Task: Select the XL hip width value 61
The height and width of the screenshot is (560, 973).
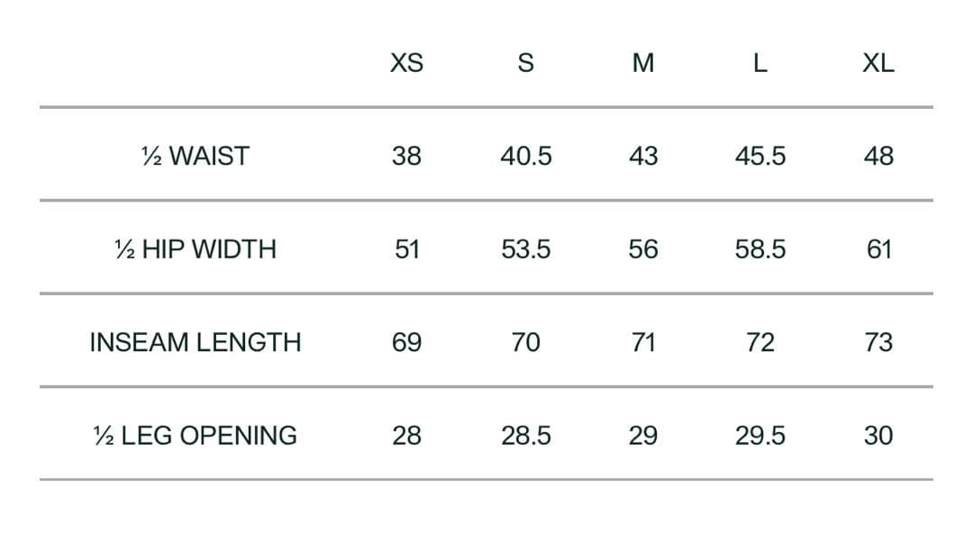Action: [x=878, y=249]
